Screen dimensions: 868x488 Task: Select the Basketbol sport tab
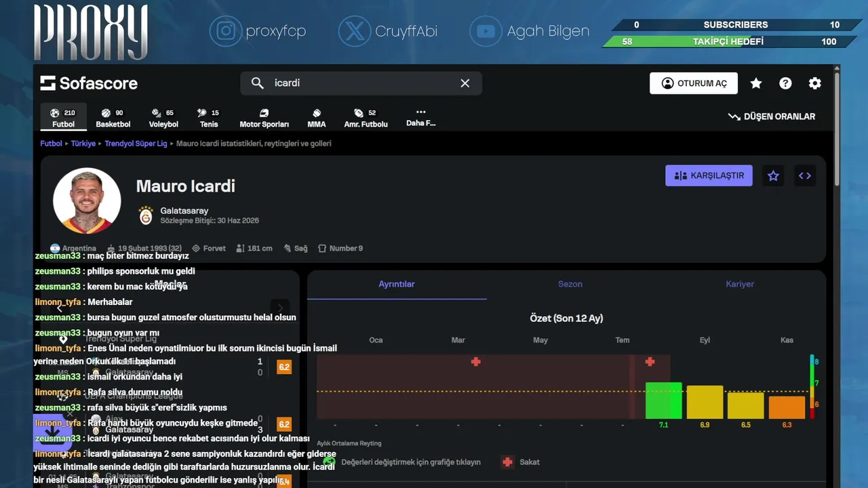pos(113,118)
